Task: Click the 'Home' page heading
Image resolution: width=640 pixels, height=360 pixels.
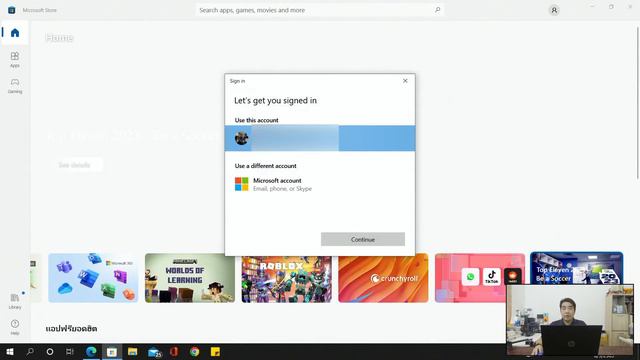Action: pyautogui.click(x=60, y=38)
